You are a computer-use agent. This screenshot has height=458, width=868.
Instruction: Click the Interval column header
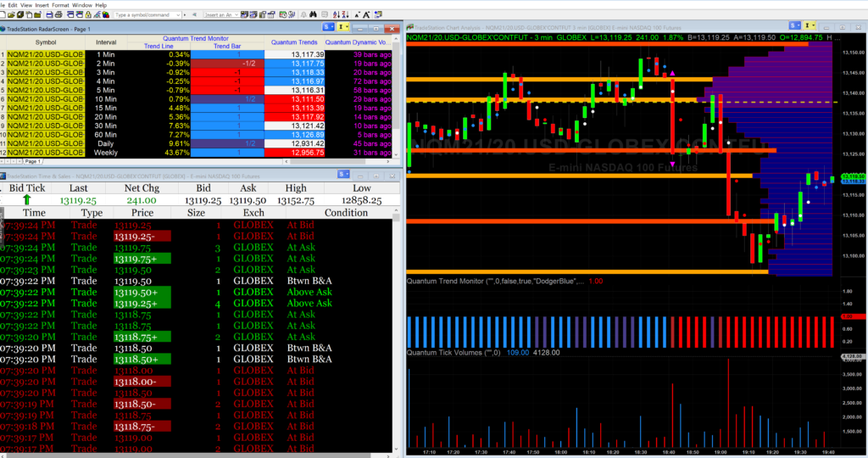tap(106, 42)
